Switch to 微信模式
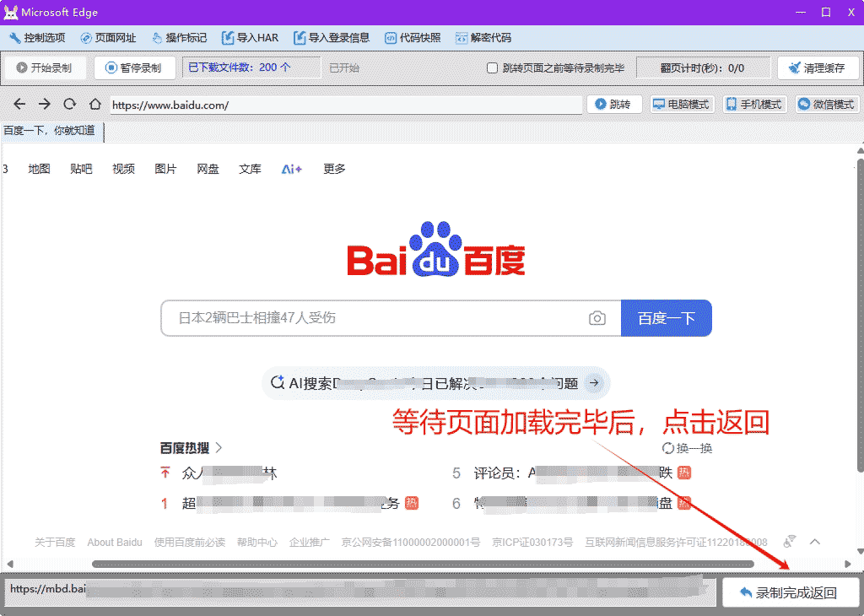 [827, 104]
